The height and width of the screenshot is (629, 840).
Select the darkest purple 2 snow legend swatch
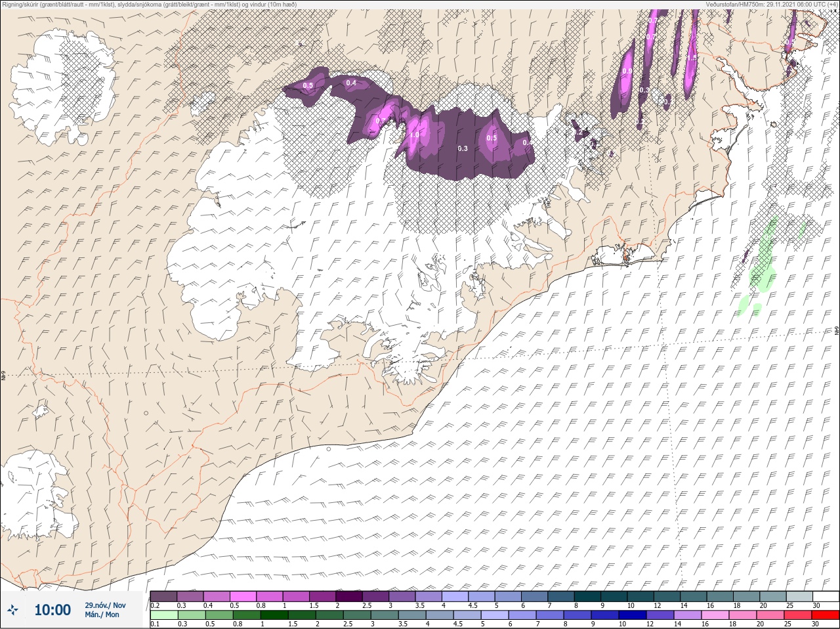coord(349,596)
